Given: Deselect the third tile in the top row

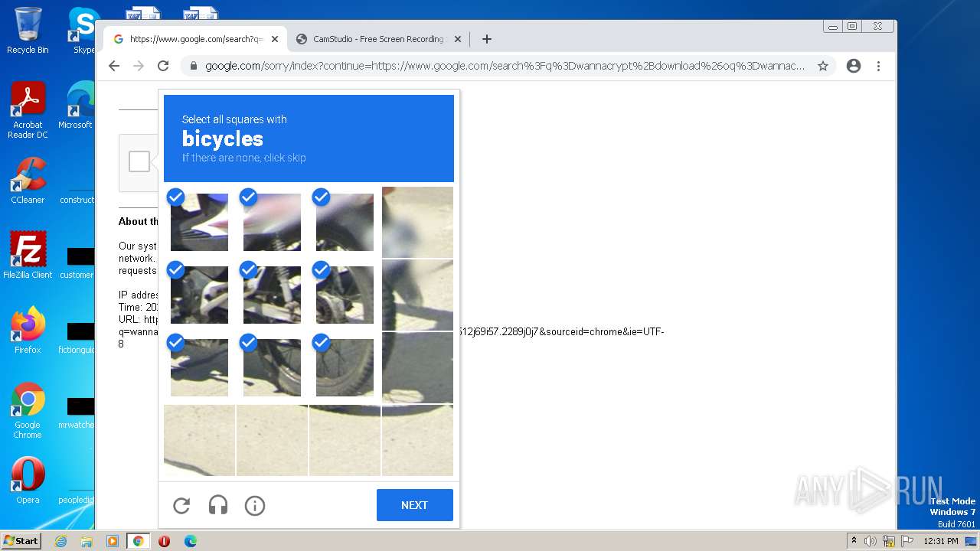Looking at the screenshot, I should 345,222.
